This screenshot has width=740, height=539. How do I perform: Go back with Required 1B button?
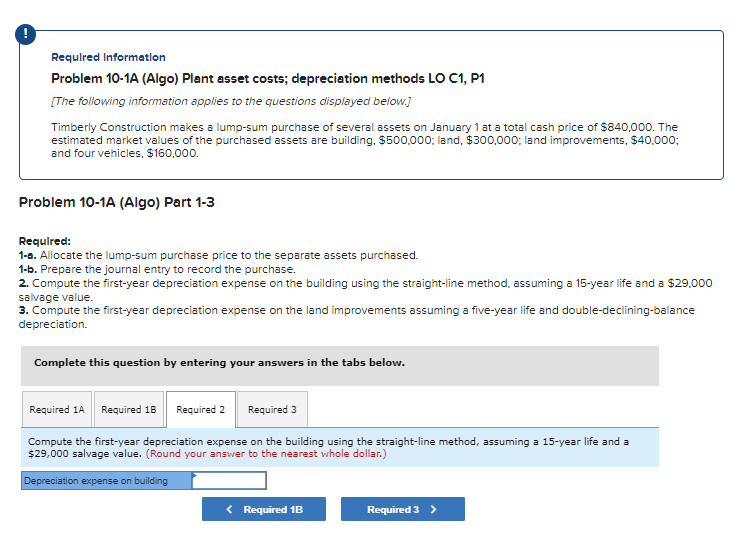(264, 509)
